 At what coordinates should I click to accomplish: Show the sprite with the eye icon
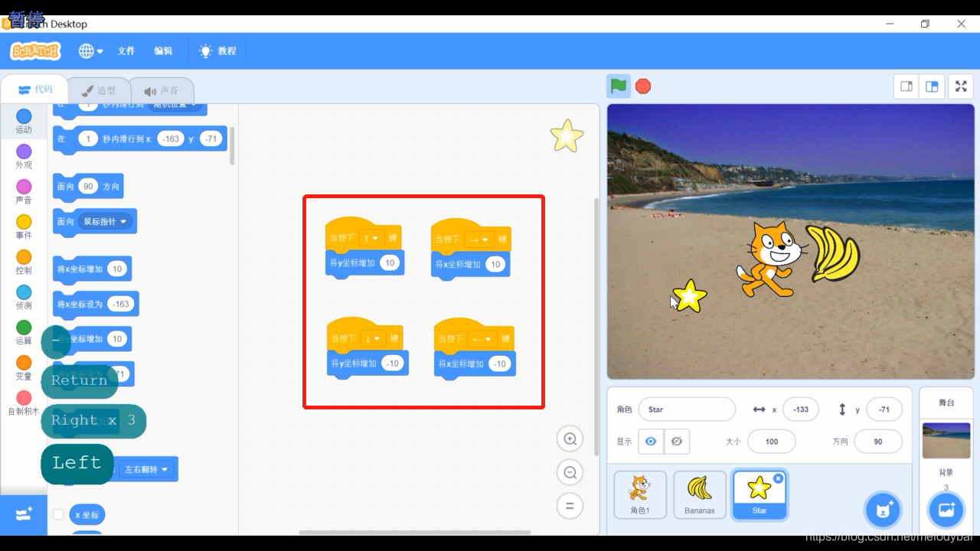tap(651, 442)
